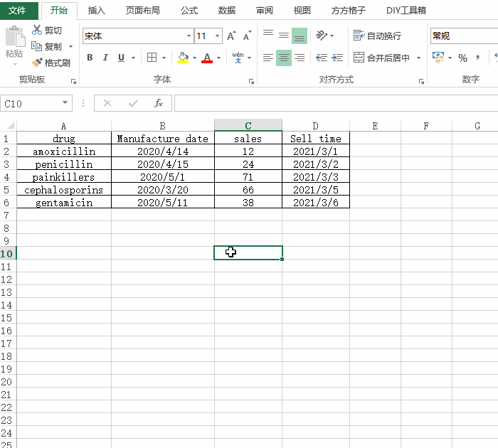Increase font size with large A icon

231,36
